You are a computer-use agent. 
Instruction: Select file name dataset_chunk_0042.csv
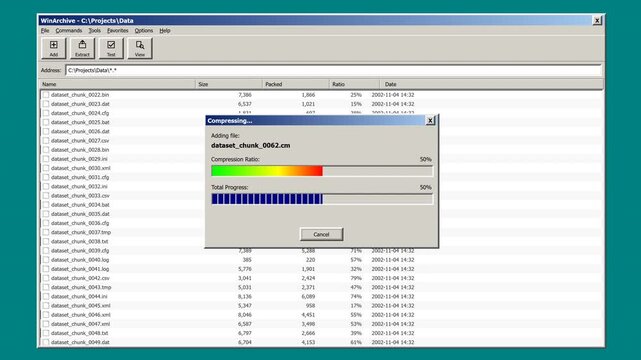80,278
